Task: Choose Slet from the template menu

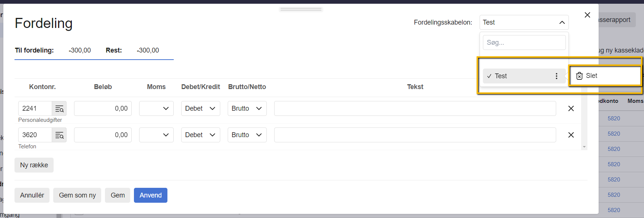Action: (592, 76)
